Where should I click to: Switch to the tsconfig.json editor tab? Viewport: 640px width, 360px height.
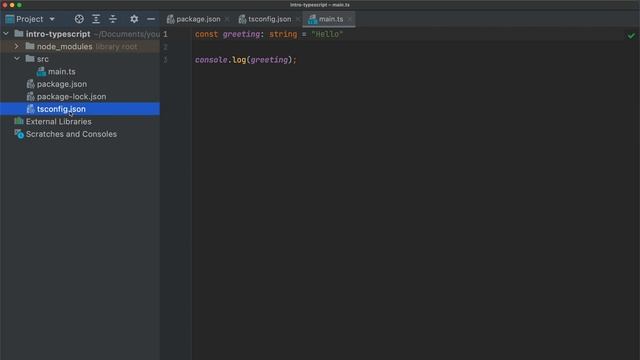270,19
